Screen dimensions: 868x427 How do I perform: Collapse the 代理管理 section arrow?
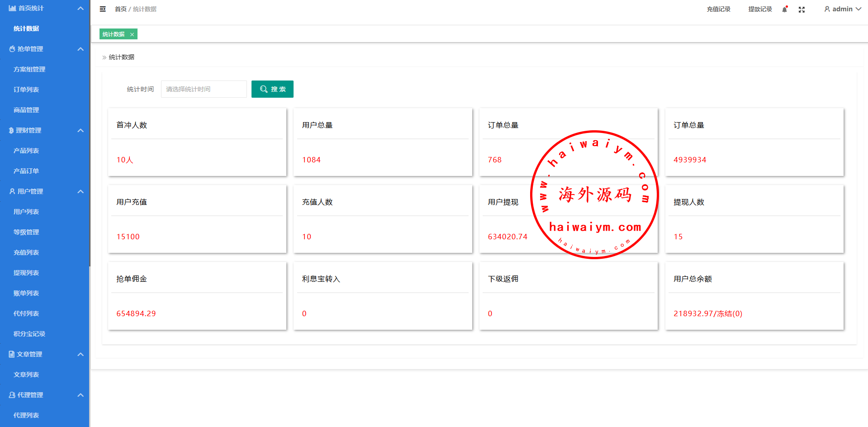pyautogui.click(x=81, y=395)
